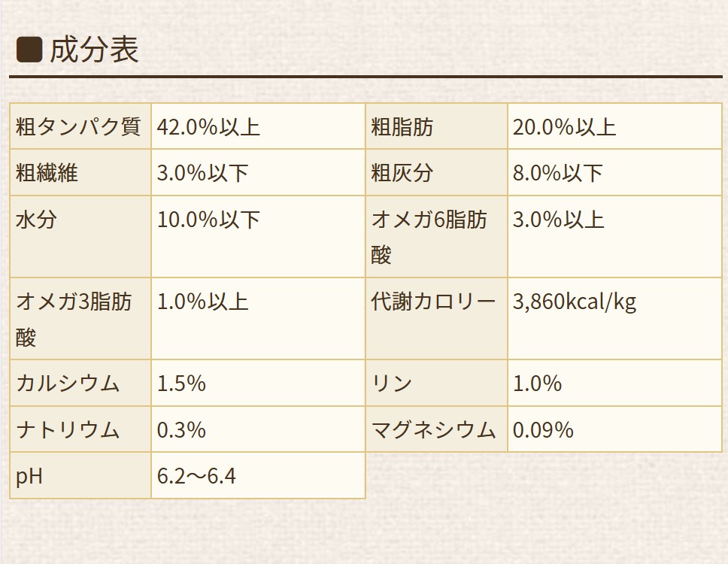
Task: Click the 粗繊維 label cell
Action: [80, 173]
